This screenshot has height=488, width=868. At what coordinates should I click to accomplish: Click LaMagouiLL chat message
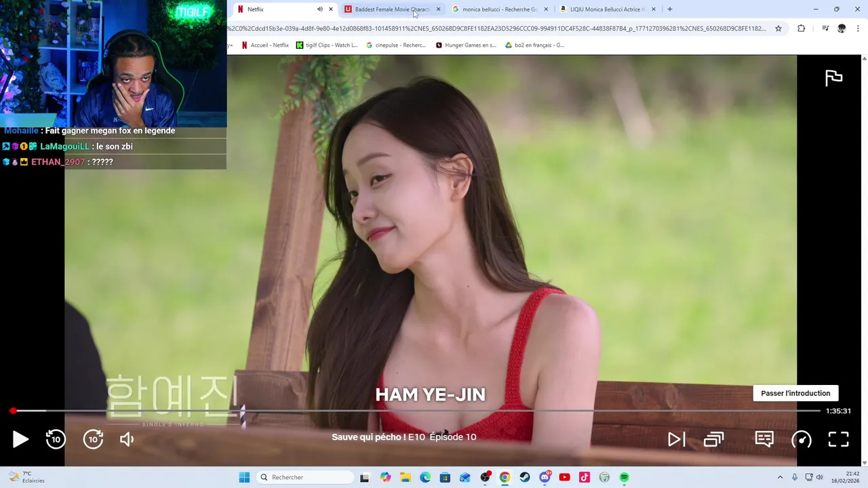113,146
